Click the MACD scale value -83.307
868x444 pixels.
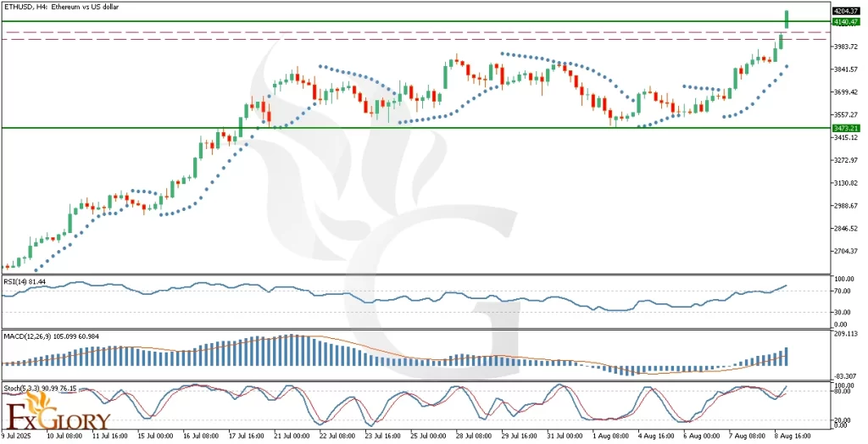point(847,376)
